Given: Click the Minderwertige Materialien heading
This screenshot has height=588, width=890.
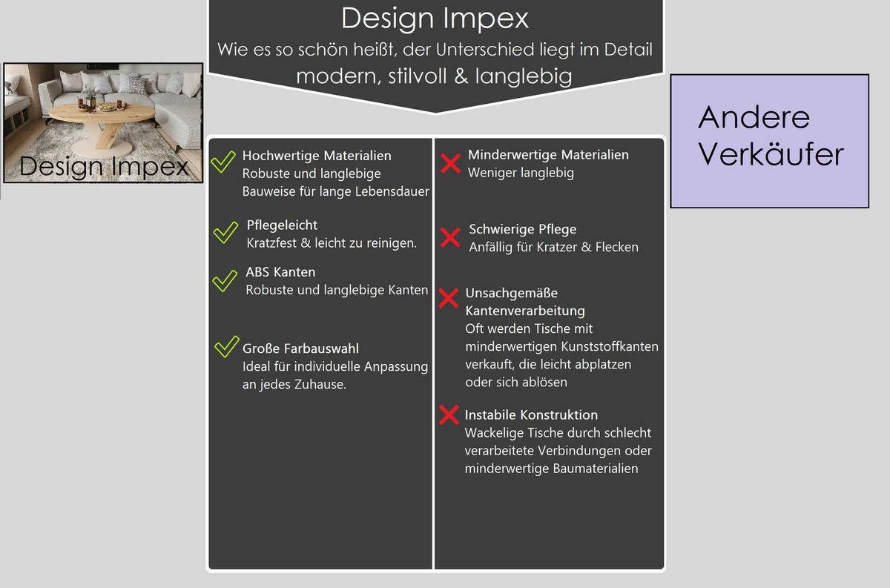Looking at the screenshot, I should coord(548,155).
